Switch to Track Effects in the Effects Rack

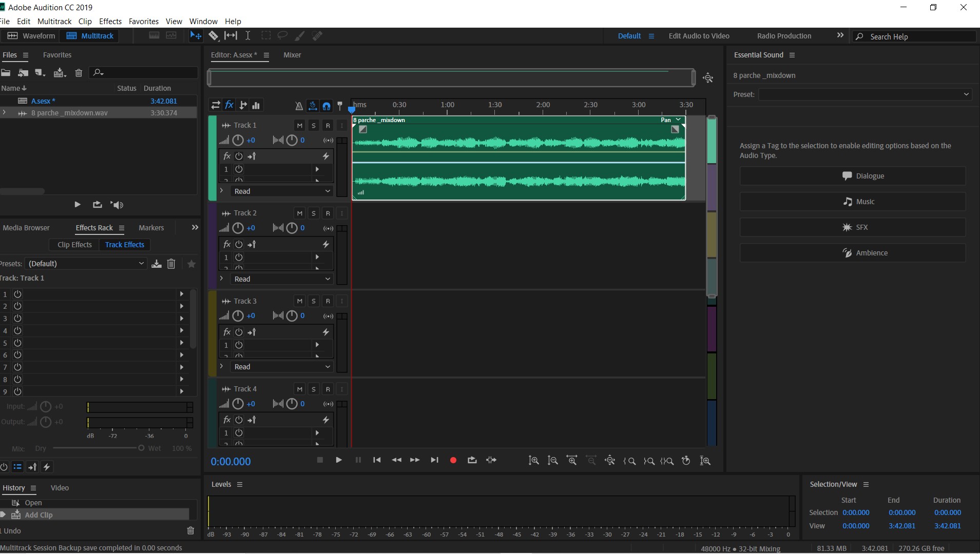125,245
